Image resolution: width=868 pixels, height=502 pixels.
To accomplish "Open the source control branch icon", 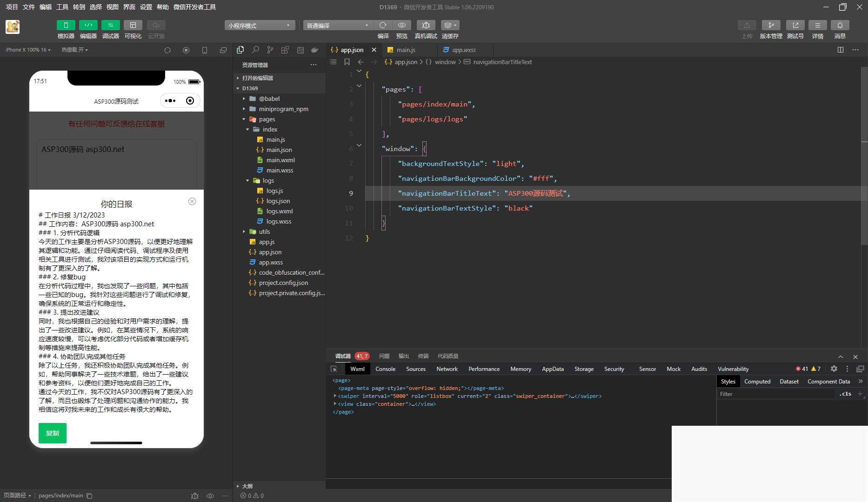I will pos(270,50).
